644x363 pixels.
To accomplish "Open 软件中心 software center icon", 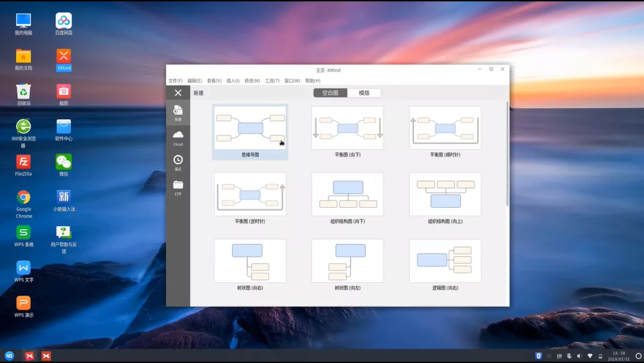I will [64, 130].
